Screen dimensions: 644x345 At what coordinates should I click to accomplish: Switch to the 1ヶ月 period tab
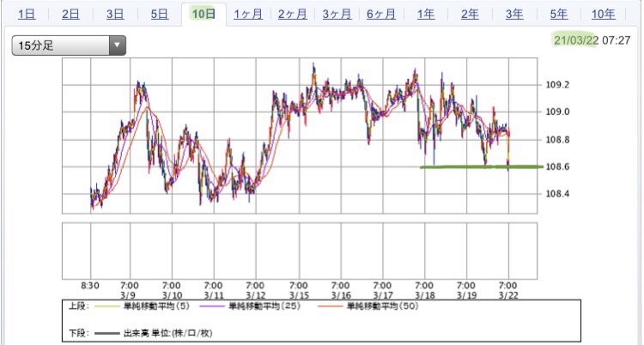[x=248, y=15]
